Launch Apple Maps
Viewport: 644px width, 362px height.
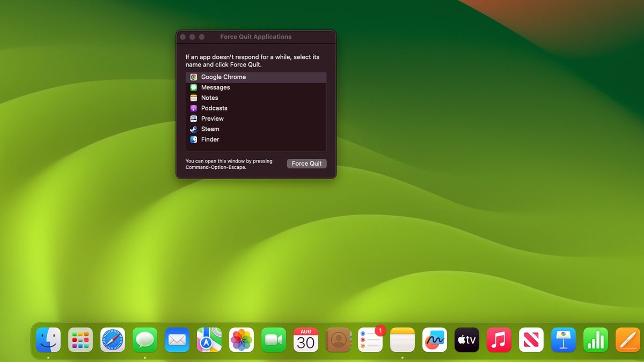click(209, 339)
